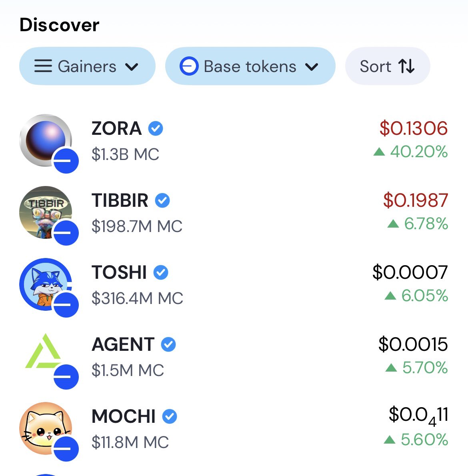Screen dimensions: 468x476
Task: Open the ZORA token avatar
Action: point(46,140)
